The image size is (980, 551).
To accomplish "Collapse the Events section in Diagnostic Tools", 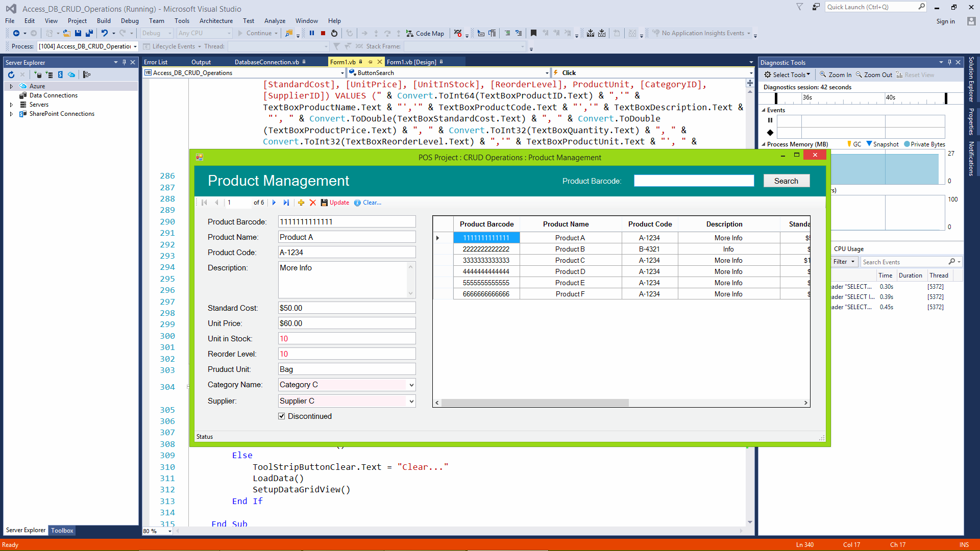I will (x=764, y=110).
